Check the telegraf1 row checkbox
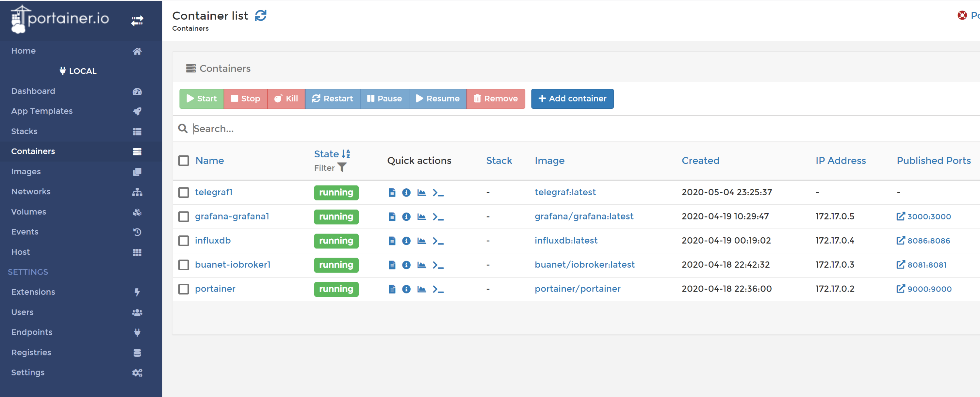The image size is (980, 397). [184, 192]
